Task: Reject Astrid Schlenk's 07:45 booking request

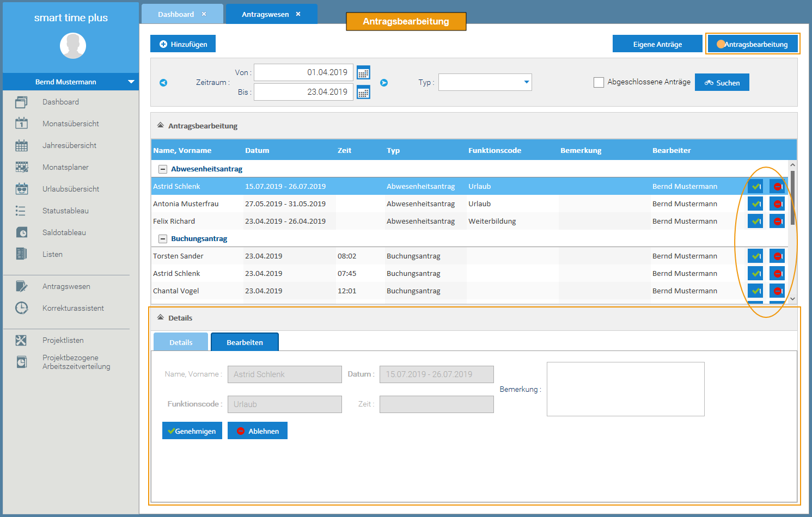Action: 777,273
